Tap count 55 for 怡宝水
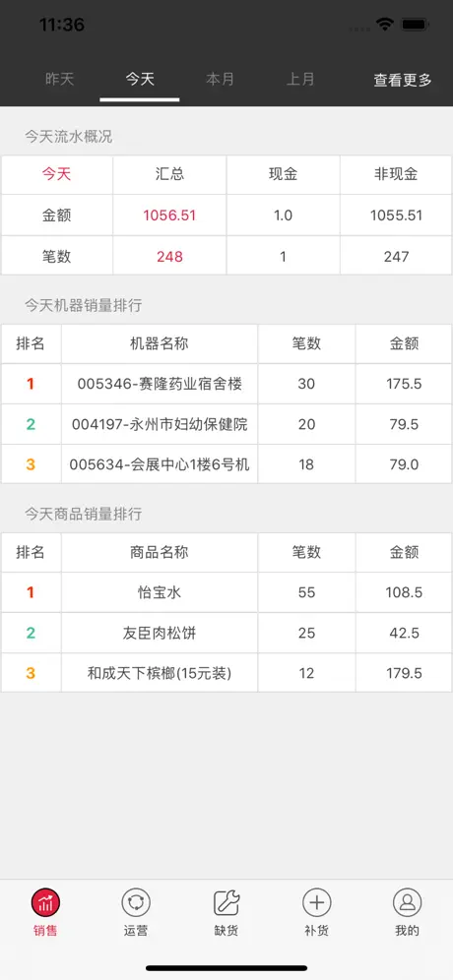The height and width of the screenshot is (980, 453). [x=306, y=592]
